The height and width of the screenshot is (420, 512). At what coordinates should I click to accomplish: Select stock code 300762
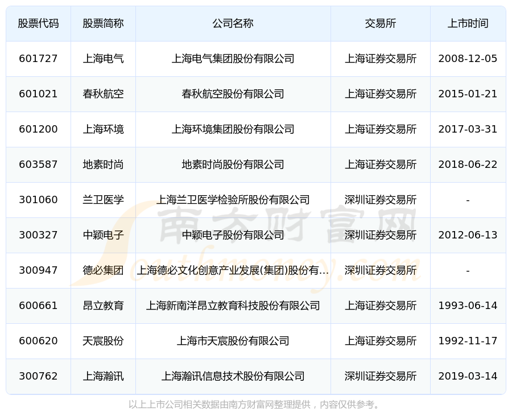38,376
